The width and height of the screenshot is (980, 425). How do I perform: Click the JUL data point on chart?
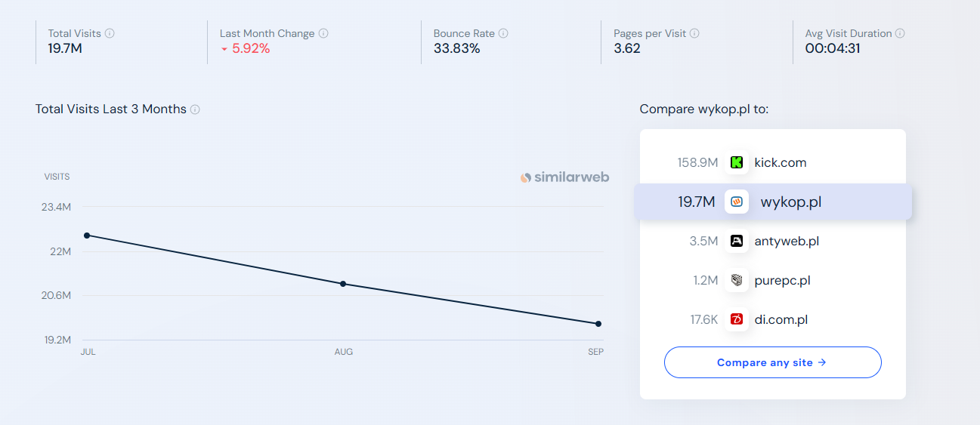click(x=87, y=236)
